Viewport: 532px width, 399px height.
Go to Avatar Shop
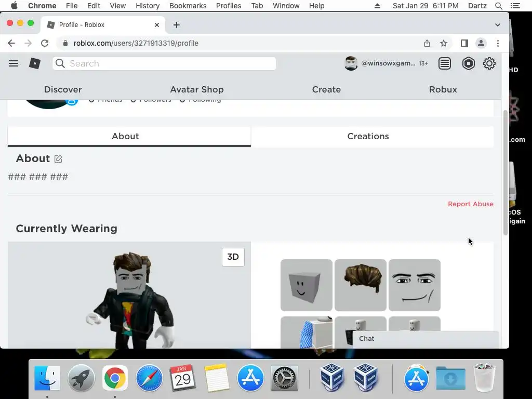click(x=197, y=89)
